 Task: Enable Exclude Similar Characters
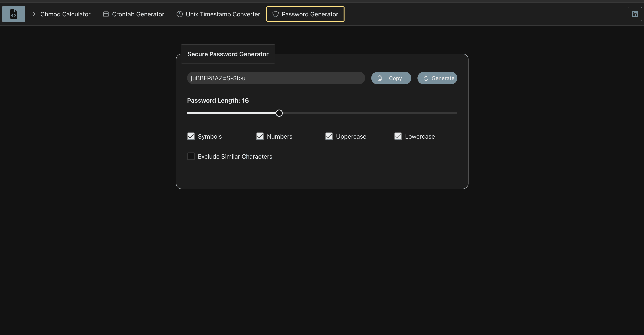(191, 156)
